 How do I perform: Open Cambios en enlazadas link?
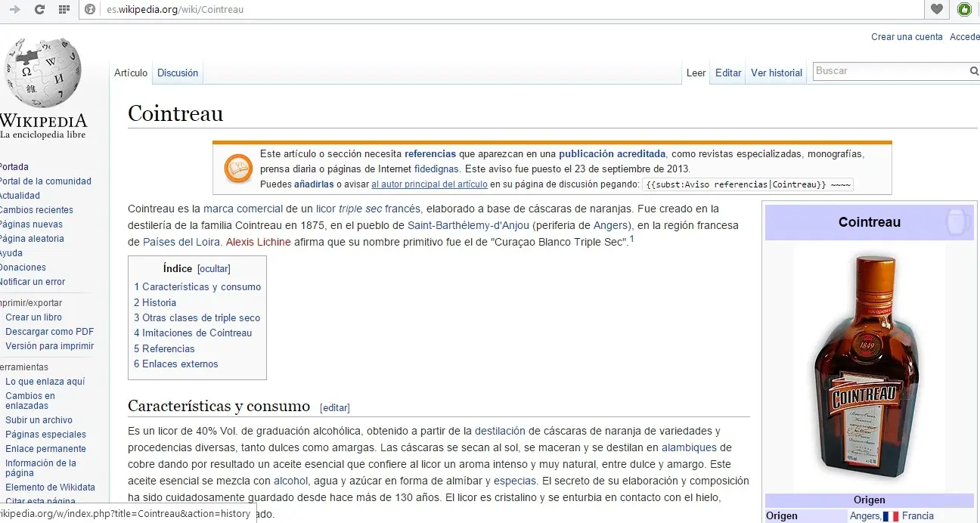point(30,401)
